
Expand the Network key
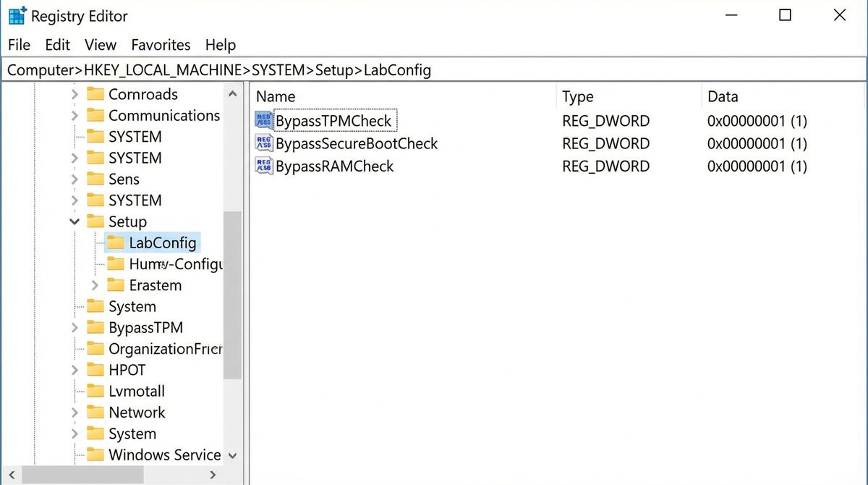pos(75,413)
